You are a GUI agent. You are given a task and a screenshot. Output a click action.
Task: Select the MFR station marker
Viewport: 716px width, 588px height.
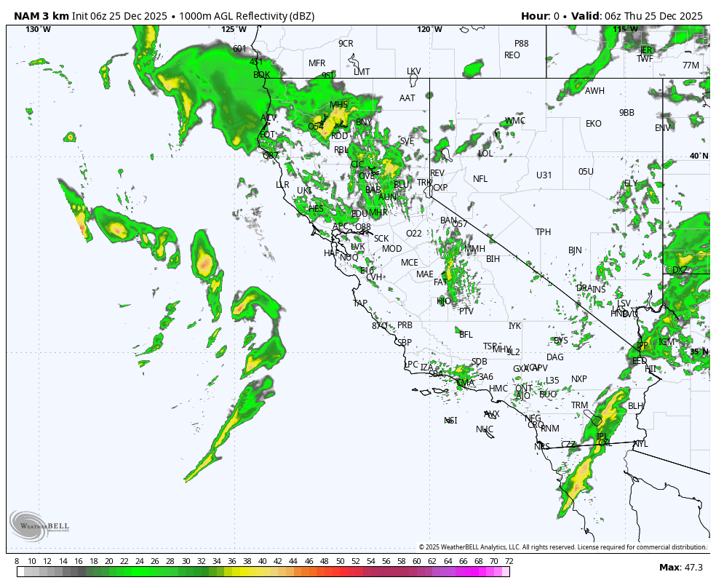(x=316, y=62)
